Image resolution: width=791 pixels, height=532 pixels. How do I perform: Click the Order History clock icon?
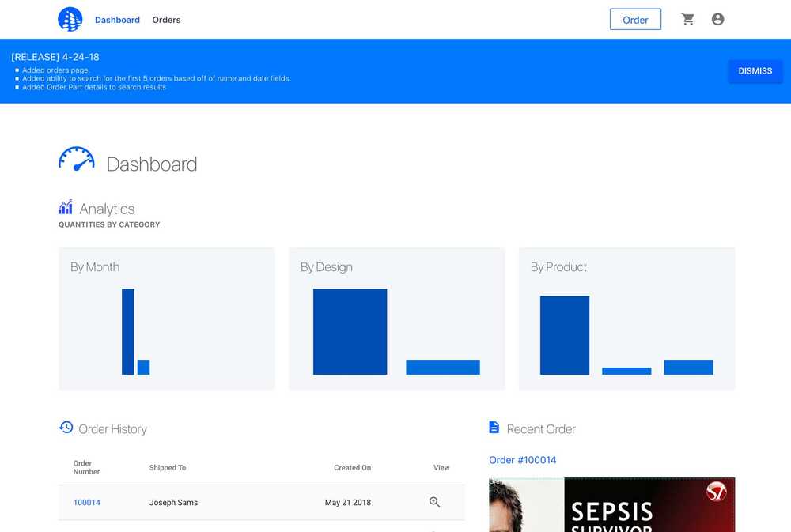66,428
